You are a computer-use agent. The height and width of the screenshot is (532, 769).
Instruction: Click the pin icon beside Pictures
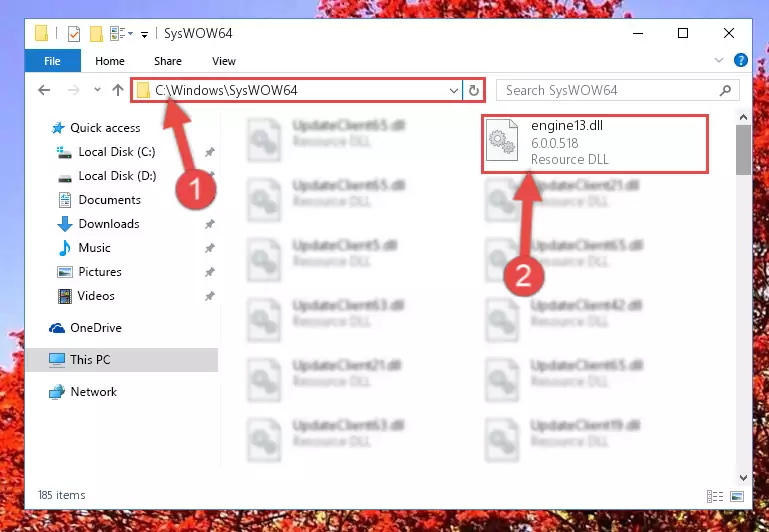(209, 272)
